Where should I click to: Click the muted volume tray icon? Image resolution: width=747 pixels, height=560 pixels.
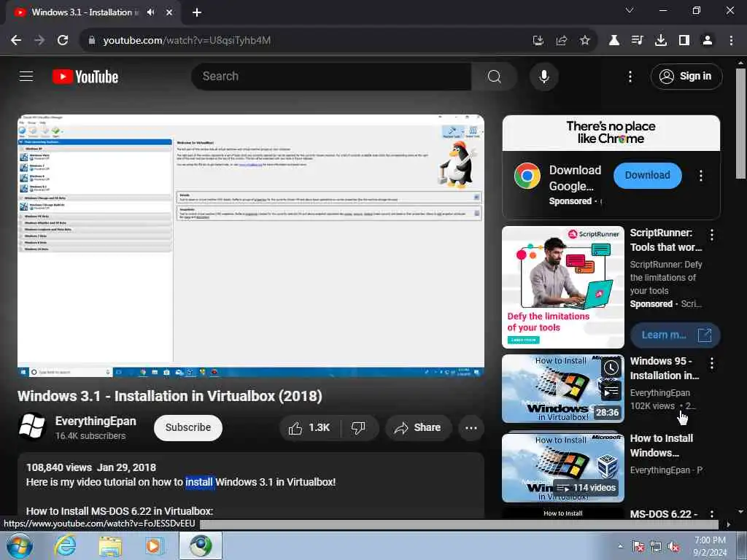pyautogui.click(x=673, y=547)
